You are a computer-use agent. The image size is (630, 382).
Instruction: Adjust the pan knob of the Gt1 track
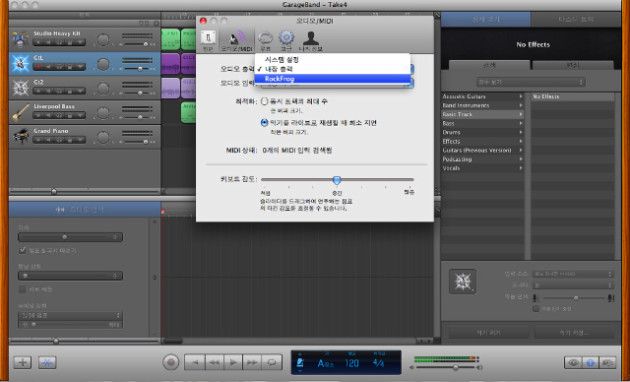click(x=103, y=64)
